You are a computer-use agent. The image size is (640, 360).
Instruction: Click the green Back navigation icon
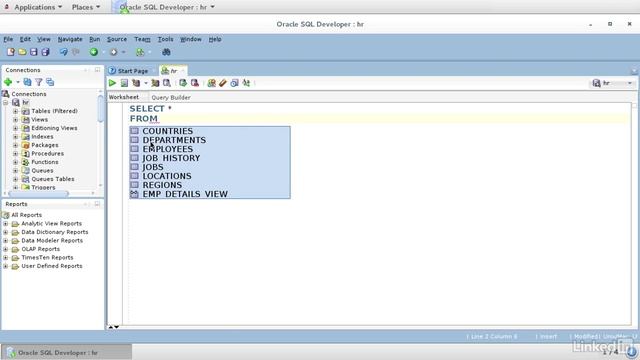pos(94,52)
